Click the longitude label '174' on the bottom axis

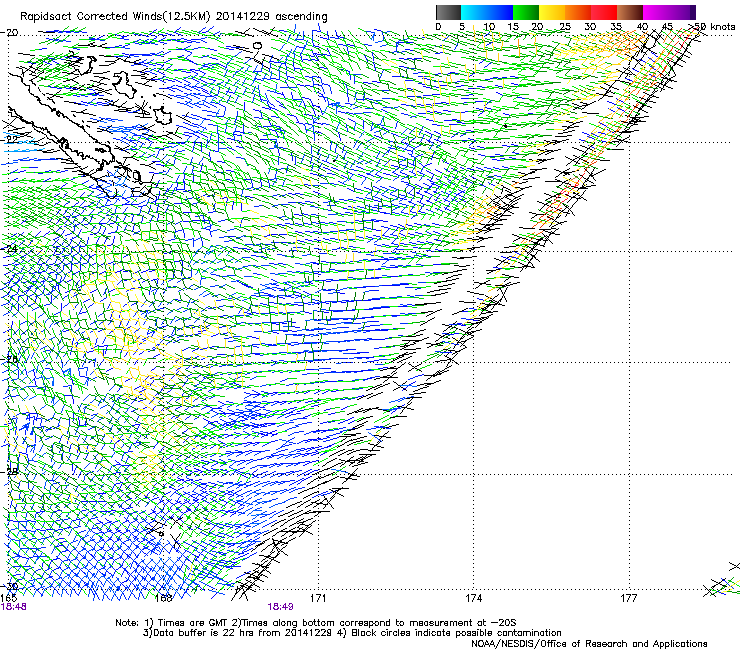[x=474, y=598]
